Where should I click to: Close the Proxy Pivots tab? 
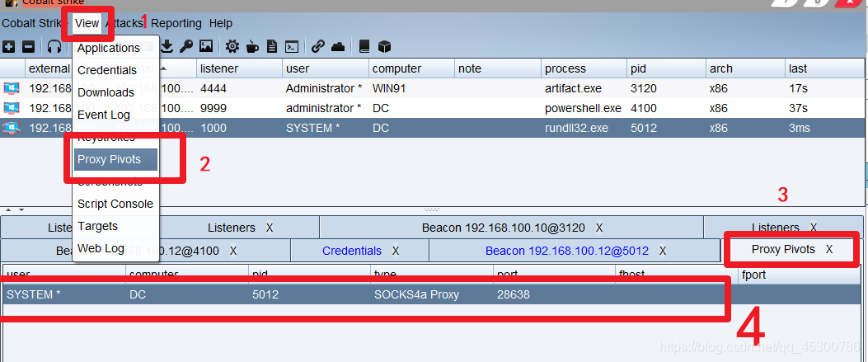click(x=828, y=249)
